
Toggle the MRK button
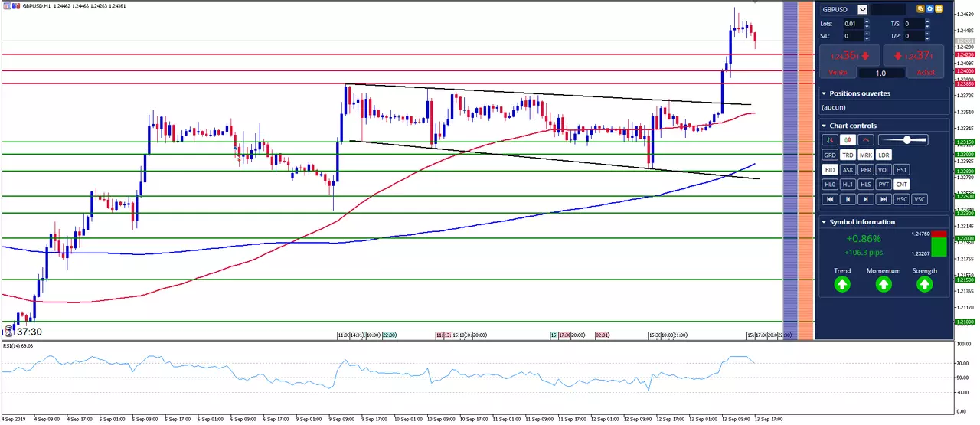(x=867, y=155)
